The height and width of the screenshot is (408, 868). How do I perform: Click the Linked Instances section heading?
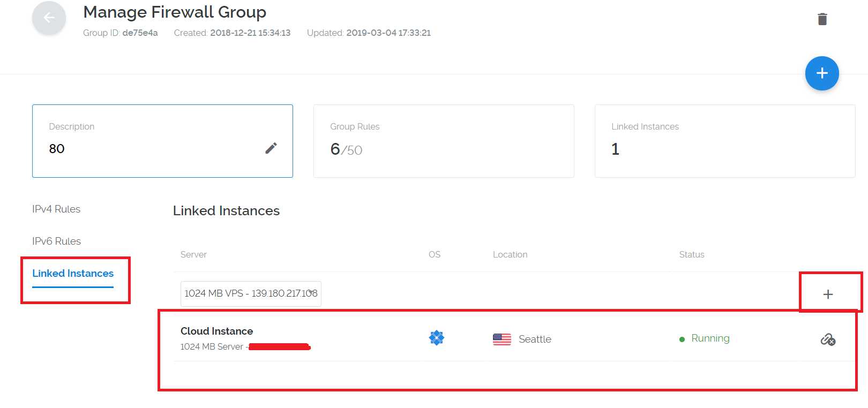click(x=226, y=210)
